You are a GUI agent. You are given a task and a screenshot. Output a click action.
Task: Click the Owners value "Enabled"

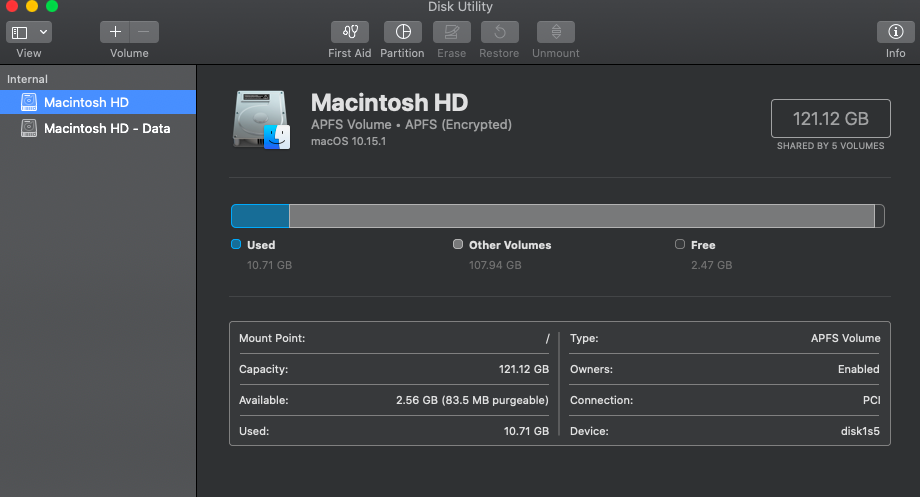[x=858, y=369]
